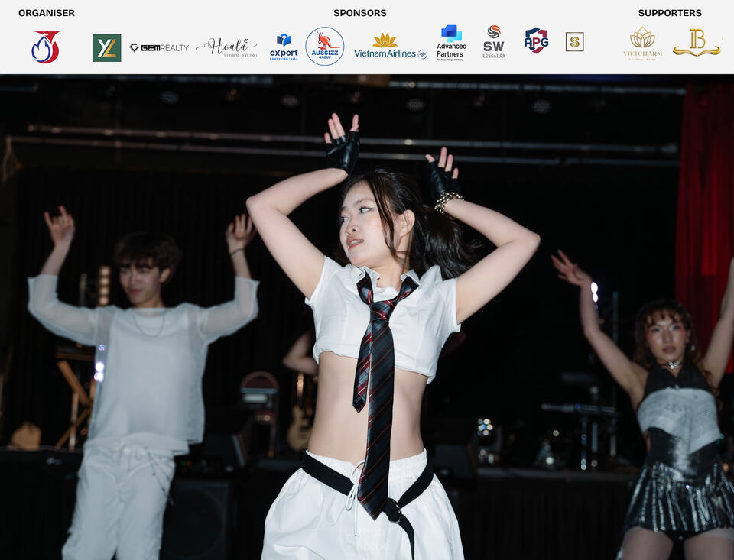
Task: Select the Vietnam Airlines lotus logo
Action: point(391,47)
